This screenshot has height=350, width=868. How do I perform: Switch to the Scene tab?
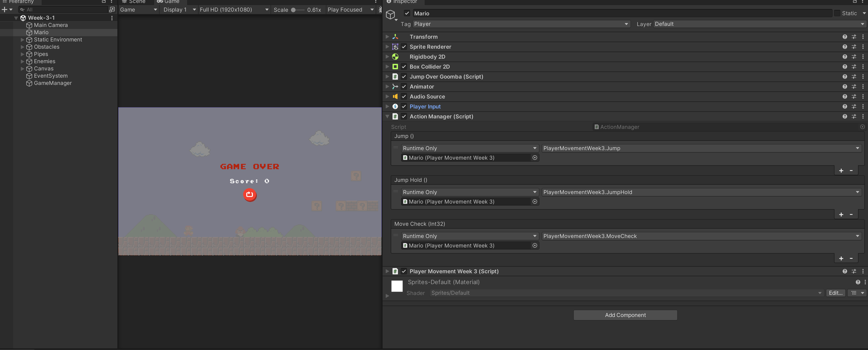click(134, 2)
